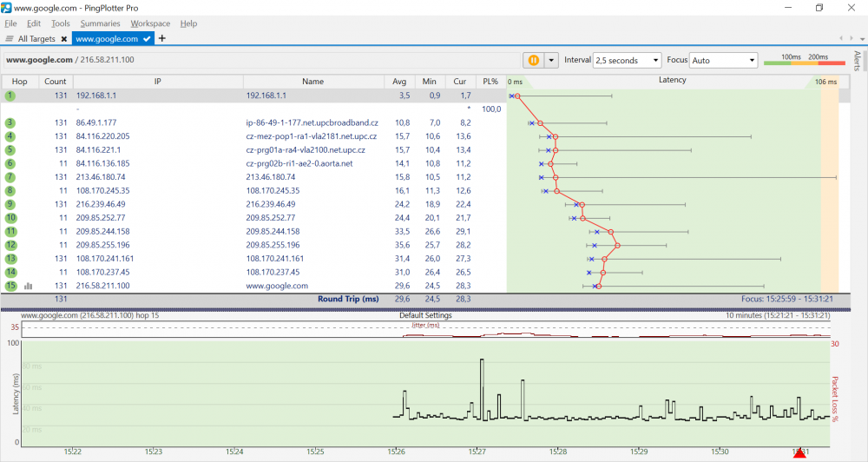The image size is (868, 462).
Task: Click the Latency graph header
Action: click(x=672, y=80)
